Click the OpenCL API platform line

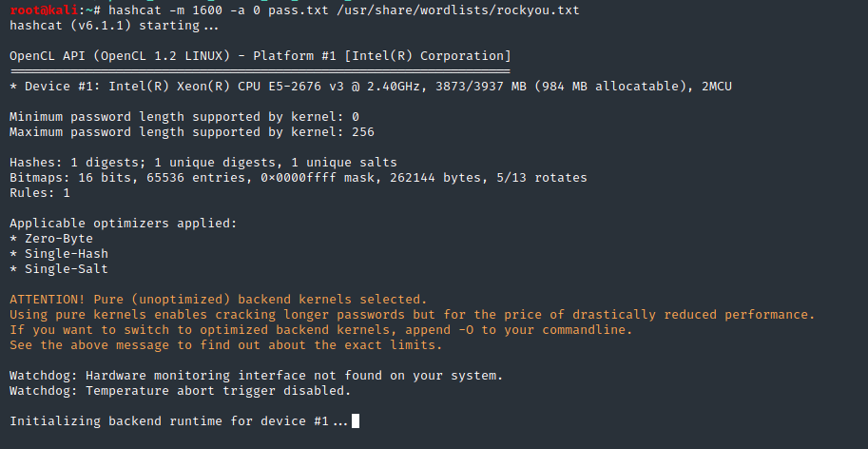point(260,56)
